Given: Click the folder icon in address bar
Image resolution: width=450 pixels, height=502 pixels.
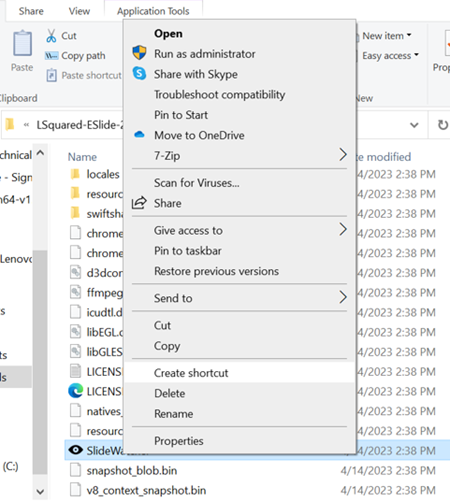Looking at the screenshot, I should pos(10,125).
